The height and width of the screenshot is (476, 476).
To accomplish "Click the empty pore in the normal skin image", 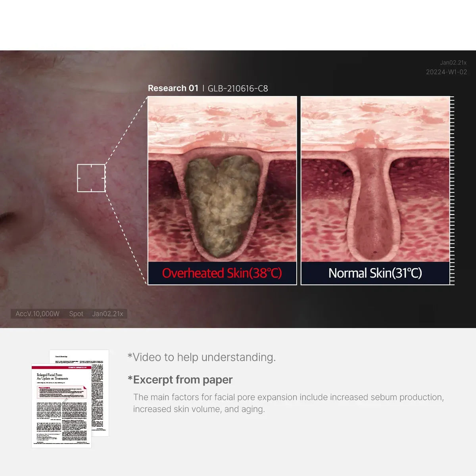I will (375, 206).
